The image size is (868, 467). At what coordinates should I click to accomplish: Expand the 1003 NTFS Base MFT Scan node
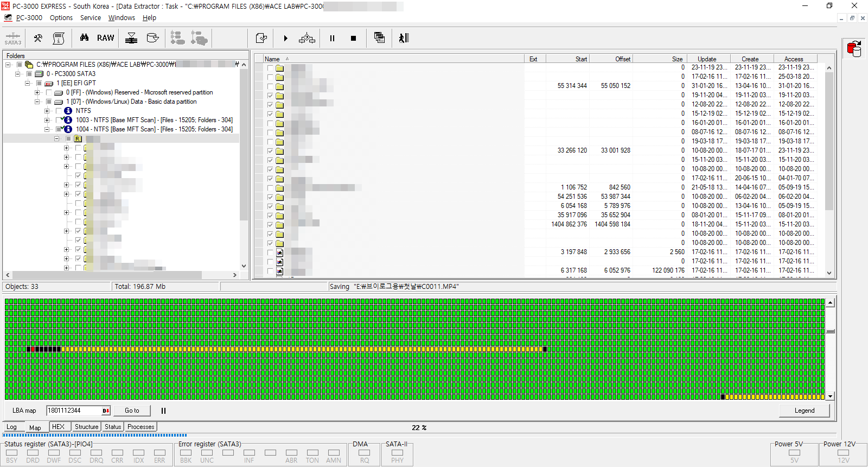tap(47, 120)
